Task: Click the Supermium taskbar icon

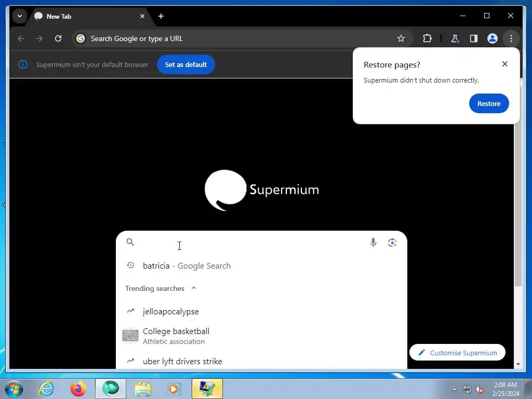Action: point(111,389)
